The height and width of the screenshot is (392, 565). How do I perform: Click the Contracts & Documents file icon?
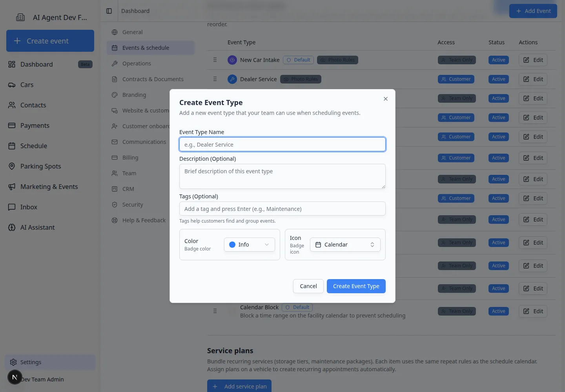pos(115,79)
